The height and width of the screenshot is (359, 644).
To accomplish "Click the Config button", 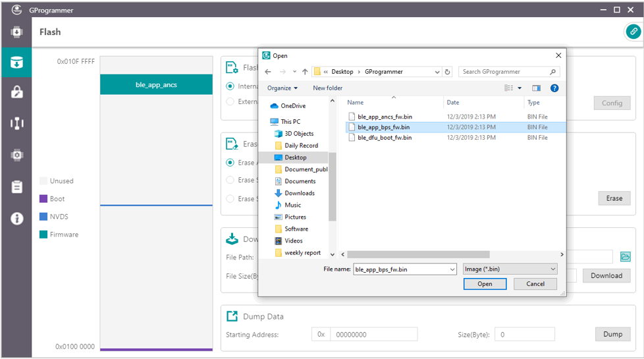I will point(612,103).
